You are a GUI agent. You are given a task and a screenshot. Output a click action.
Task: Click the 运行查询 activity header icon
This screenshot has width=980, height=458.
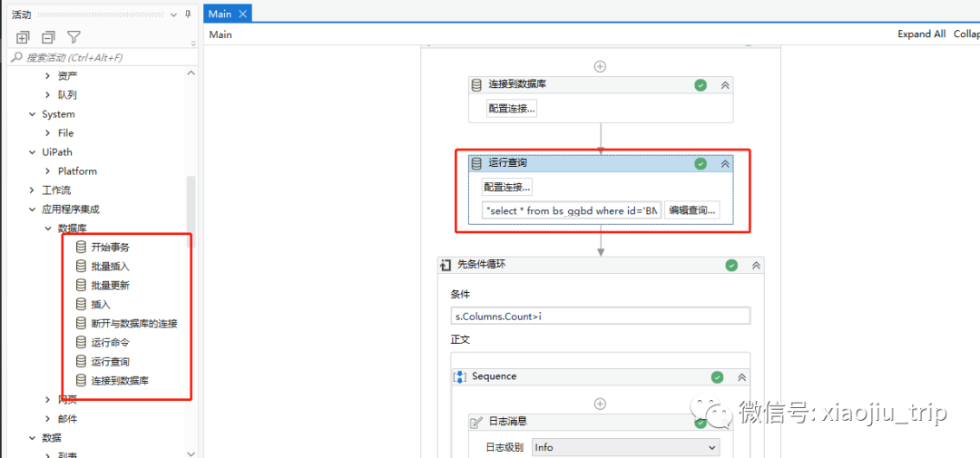[x=476, y=164]
